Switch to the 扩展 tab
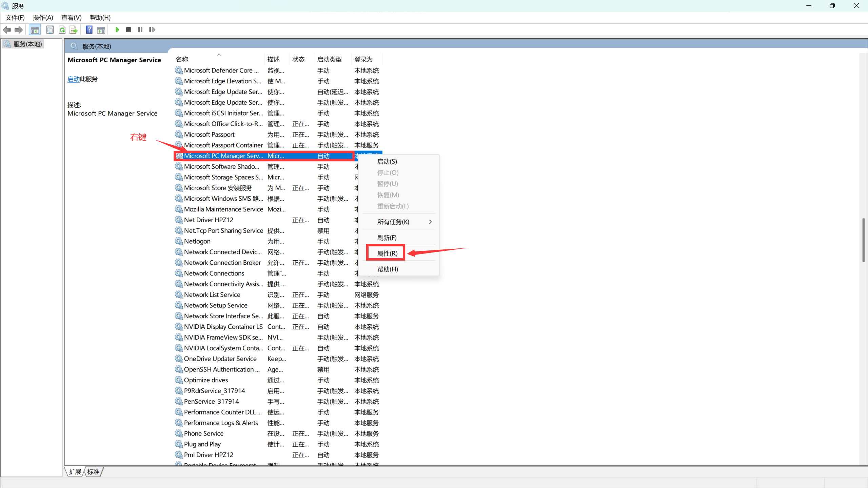 pyautogui.click(x=75, y=471)
